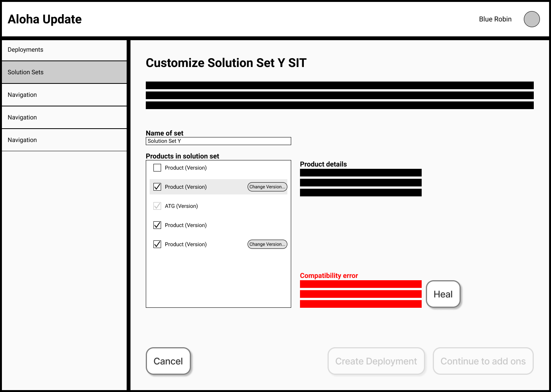Uncheck the Product checkbox directly below ATG
551x392 pixels.
coord(157,225)
